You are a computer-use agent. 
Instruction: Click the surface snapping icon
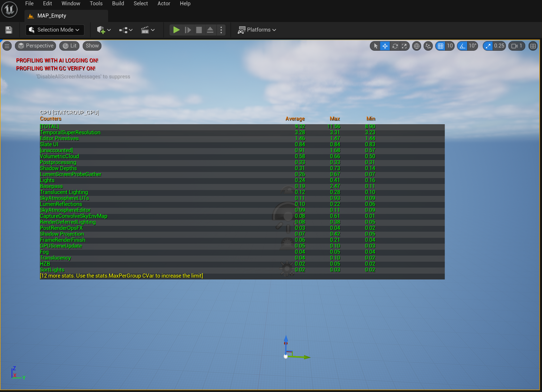[x=428, y=46]
